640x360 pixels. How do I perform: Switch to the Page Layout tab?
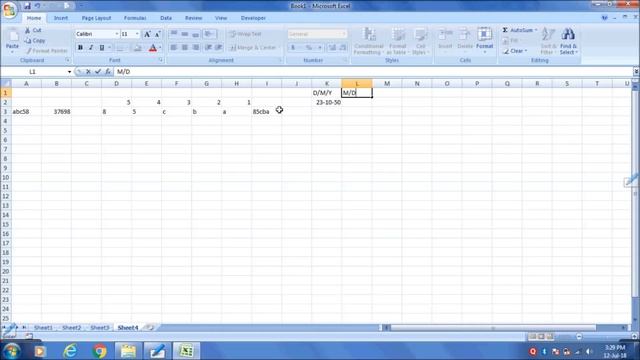coord(96,18)
